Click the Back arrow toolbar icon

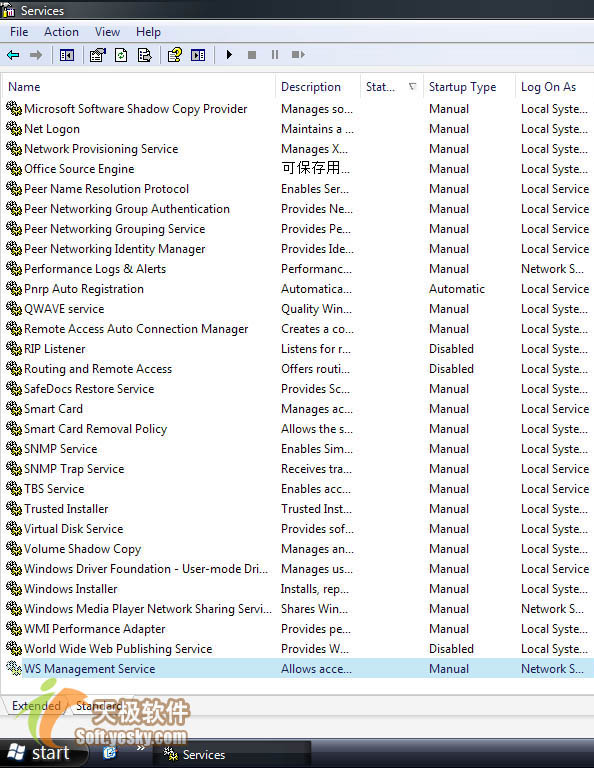(x=13, y=55)
